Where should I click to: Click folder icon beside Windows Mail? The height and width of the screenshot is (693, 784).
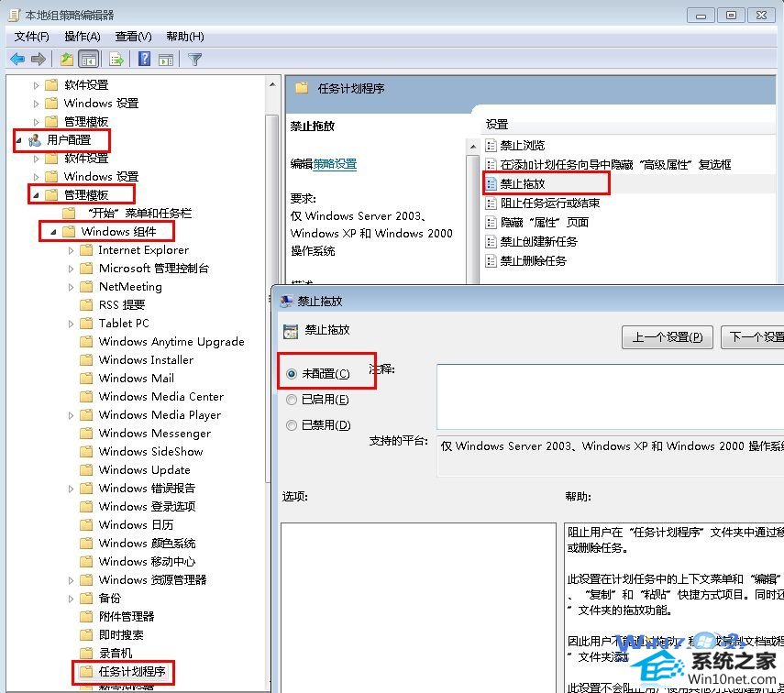pyautogui.click(x=86, y=379)
